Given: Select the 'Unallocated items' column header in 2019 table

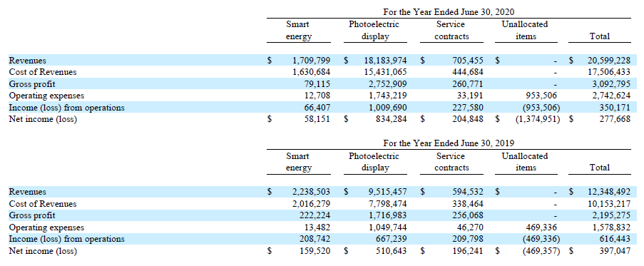Looking at the screenshot, I should (525, 162).
